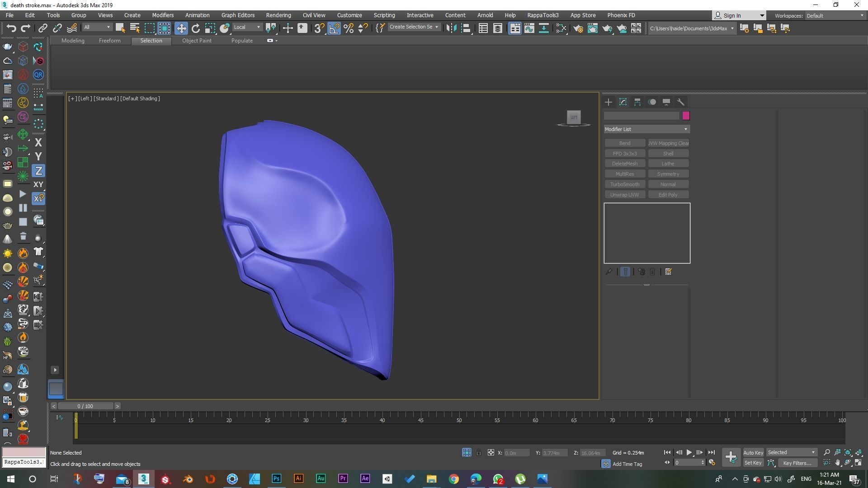This screenshot has height=488, width=868.
Task: Click Rectangular Selection Region icon
Action: click(150, 28)
